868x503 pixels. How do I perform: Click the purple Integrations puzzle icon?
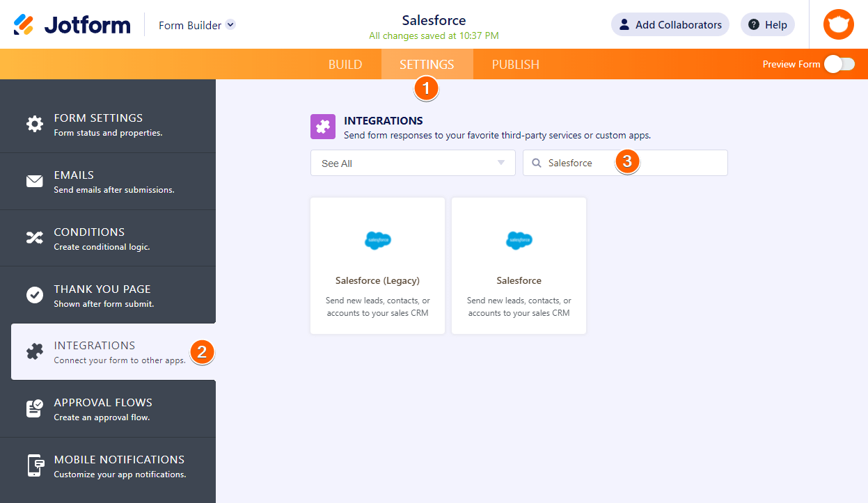(x=322, y=127)
